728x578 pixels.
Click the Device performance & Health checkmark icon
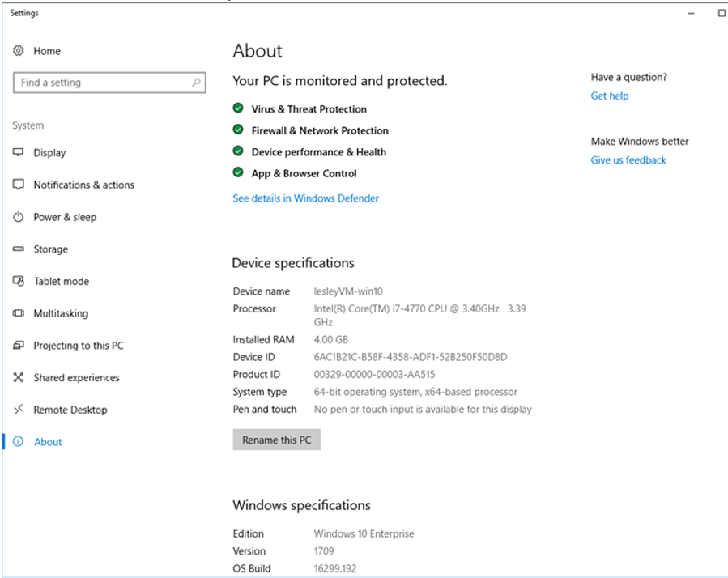click(x=238, y=151)
